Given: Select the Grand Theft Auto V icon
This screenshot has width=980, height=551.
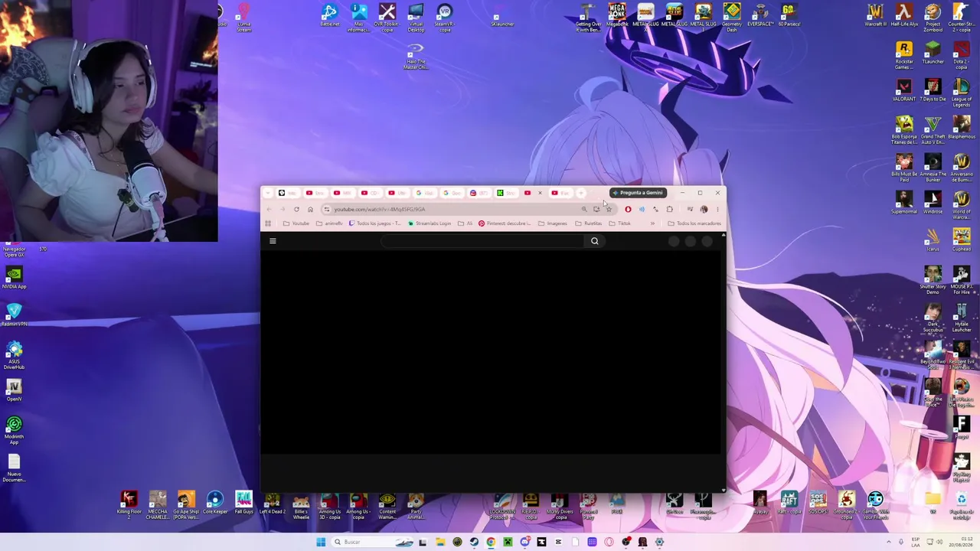Looking at the screenshot, I should pos(933,131).
